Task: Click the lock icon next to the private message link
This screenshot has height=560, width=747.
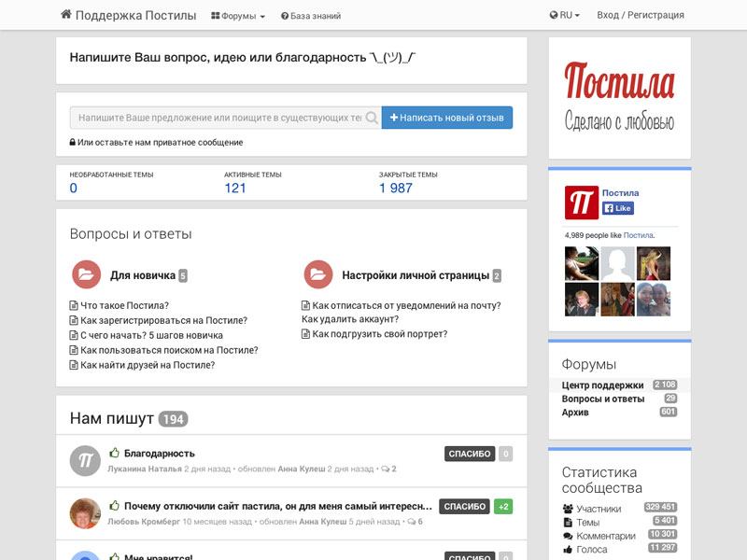Action: [73, 142]
